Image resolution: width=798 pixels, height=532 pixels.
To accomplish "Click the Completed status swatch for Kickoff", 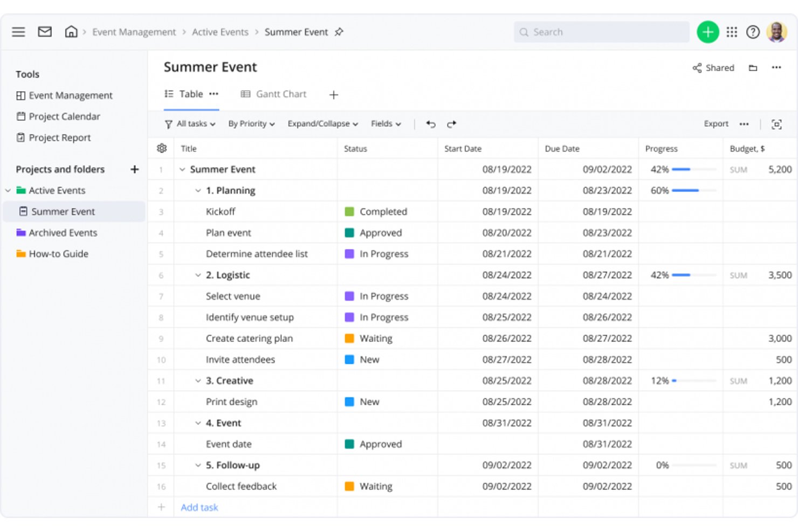I will [349, 212].
